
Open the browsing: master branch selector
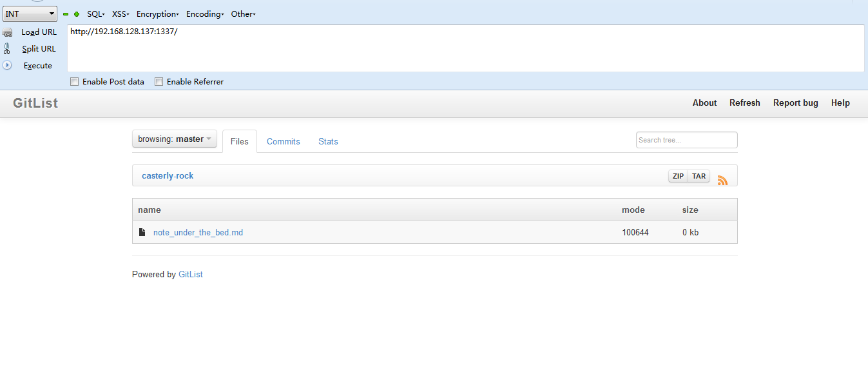click(x=175, y=139)
